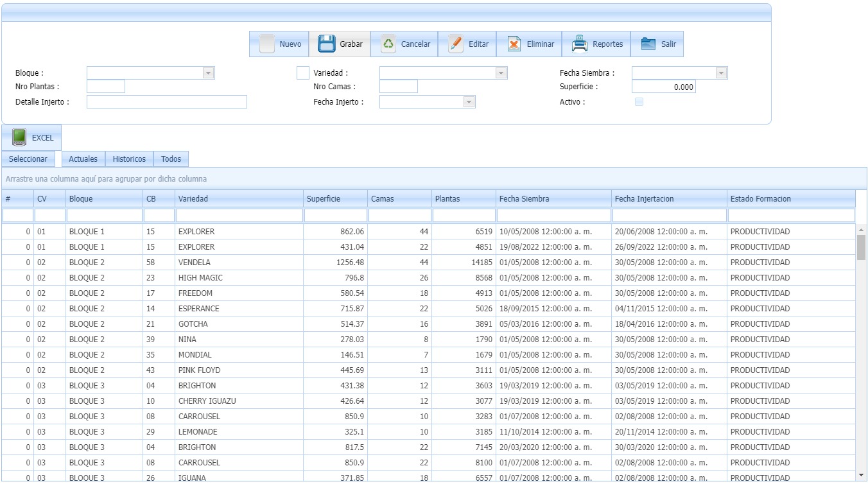This screenshot has width=868, height=484.
Task: Open the Variedad combo box arrow
Action: click(501, 73)
